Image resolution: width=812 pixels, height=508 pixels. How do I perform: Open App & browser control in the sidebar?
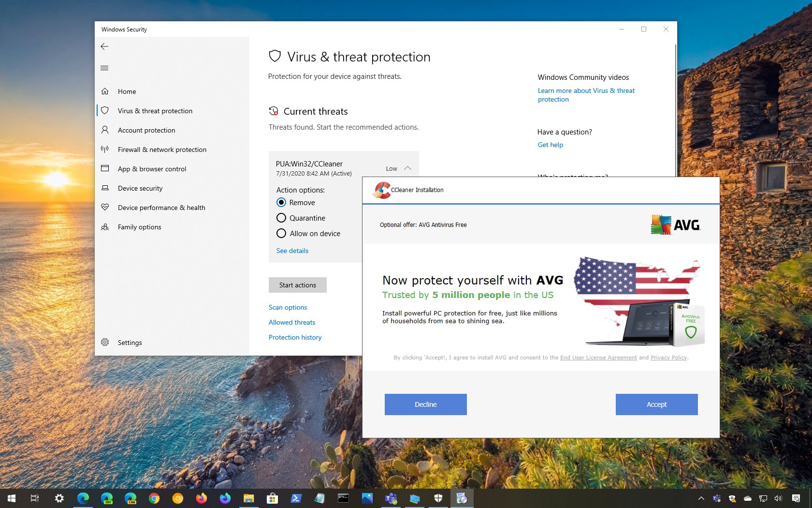pos(152,168)
